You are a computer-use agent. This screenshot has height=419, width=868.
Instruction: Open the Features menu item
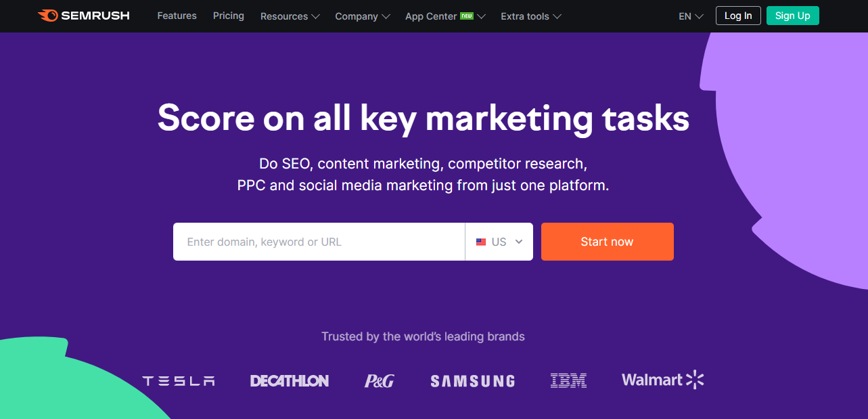pos(177,16)
